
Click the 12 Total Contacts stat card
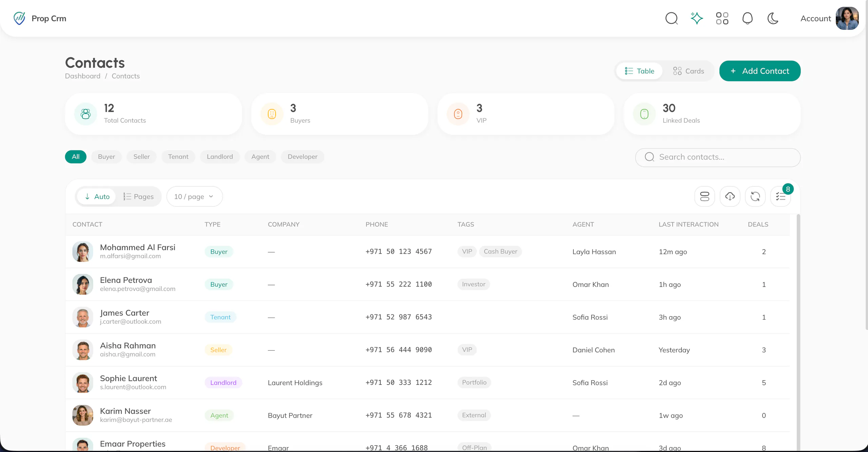click(153, 114)
